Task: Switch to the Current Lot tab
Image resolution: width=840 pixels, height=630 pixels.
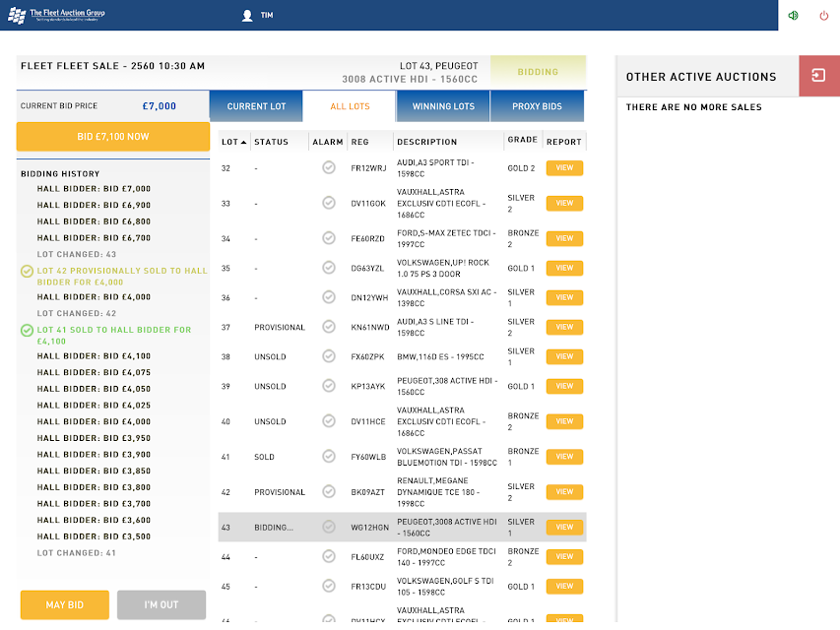Action: point(256,106)
